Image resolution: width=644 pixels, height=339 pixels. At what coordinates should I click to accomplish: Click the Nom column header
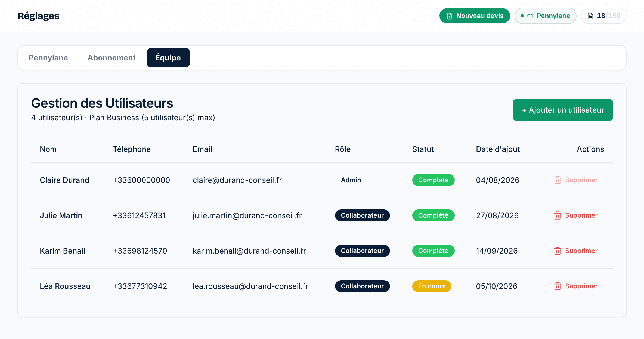48,149
